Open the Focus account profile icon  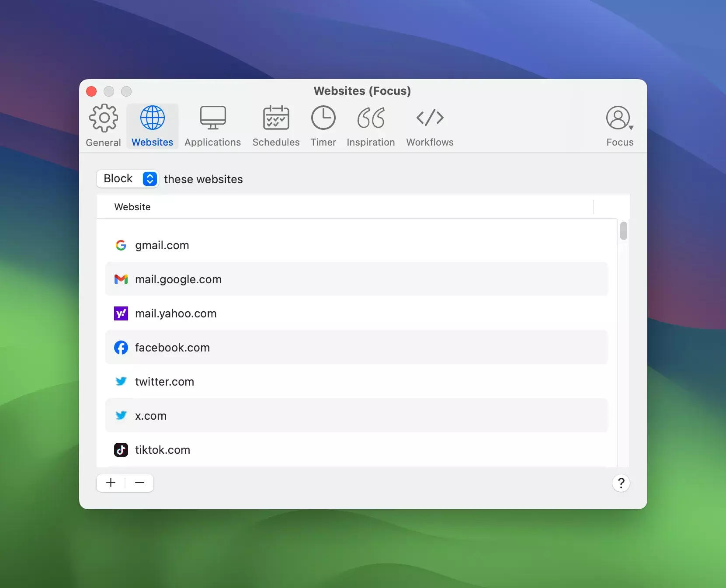619,118
